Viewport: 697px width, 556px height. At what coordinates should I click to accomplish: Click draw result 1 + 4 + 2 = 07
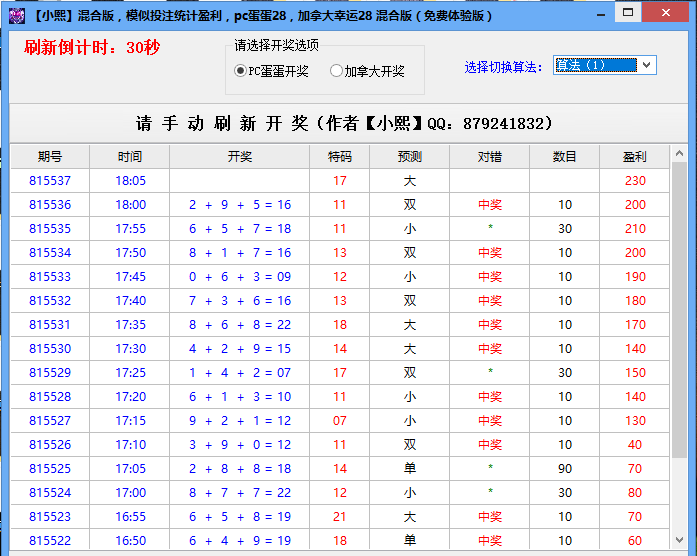(x=240, y=373)
